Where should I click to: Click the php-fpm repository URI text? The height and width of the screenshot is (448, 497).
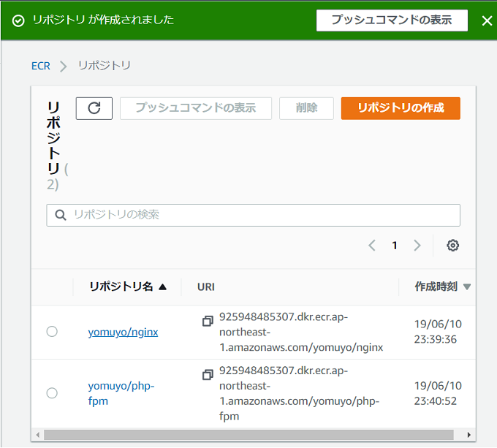[x=299, y=393]
